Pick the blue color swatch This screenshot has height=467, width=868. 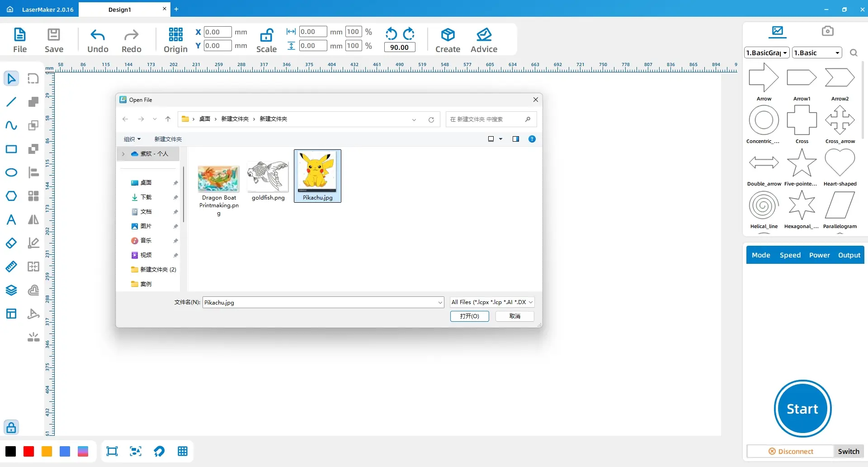(x=65, y=451)
